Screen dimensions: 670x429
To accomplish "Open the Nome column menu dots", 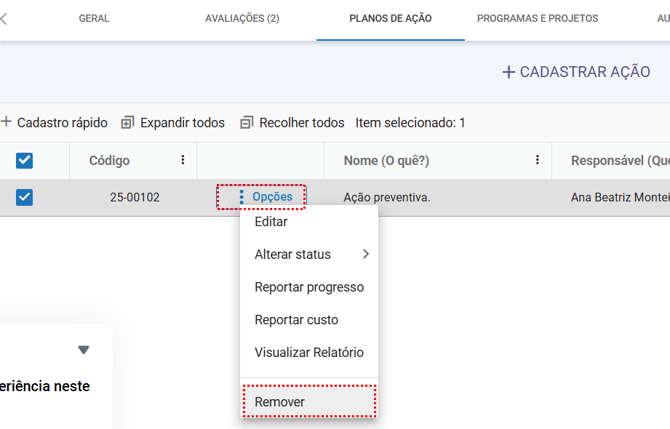I will [x=537, y=160].
